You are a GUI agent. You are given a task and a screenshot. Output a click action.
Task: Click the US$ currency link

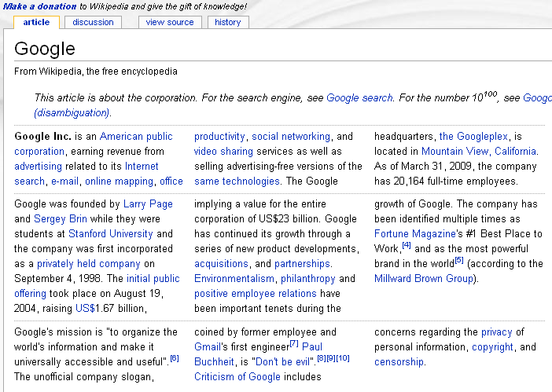pyautogui.click(x=85, y=309)
